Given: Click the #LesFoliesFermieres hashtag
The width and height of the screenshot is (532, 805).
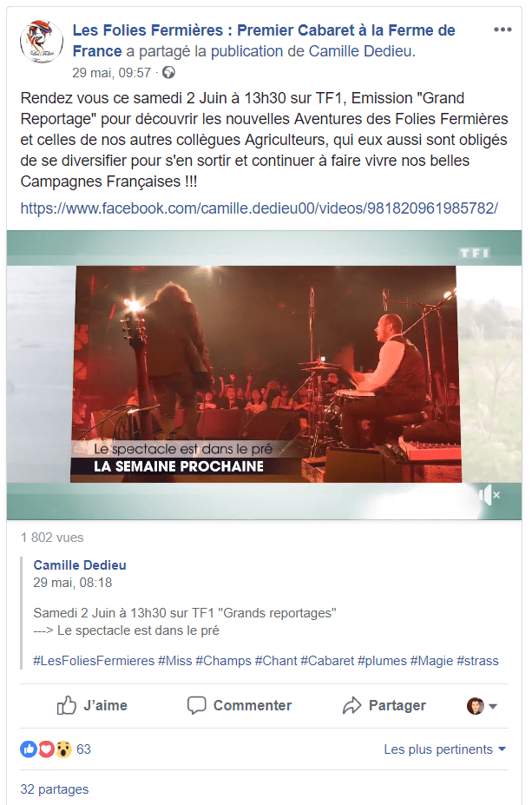Looking at the screenshot, I should [94, 661].
